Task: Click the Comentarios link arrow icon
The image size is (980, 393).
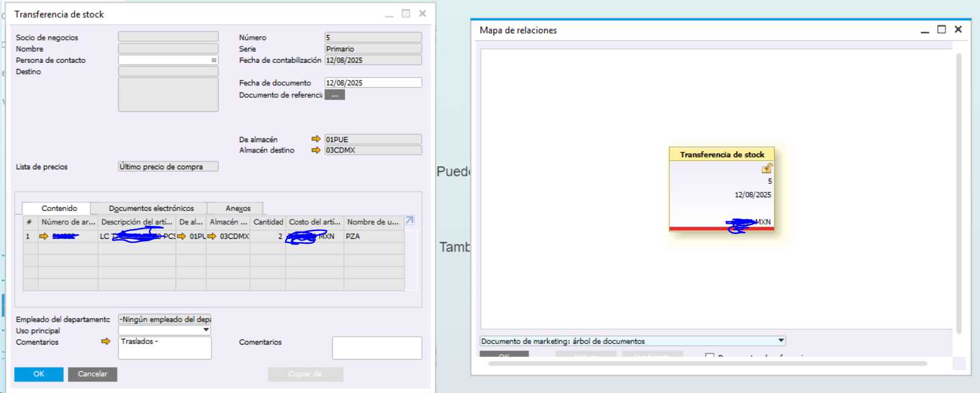Action: (106, 342)
